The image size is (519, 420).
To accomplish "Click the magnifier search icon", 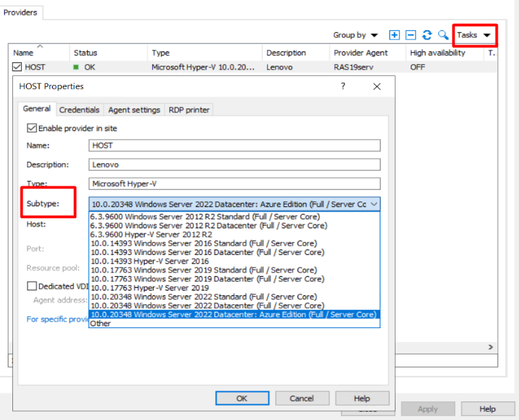I will (x=444, y=35).
